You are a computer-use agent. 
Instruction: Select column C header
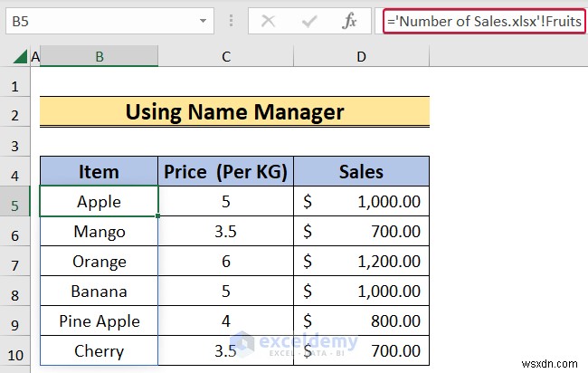(x=226, y=57)
